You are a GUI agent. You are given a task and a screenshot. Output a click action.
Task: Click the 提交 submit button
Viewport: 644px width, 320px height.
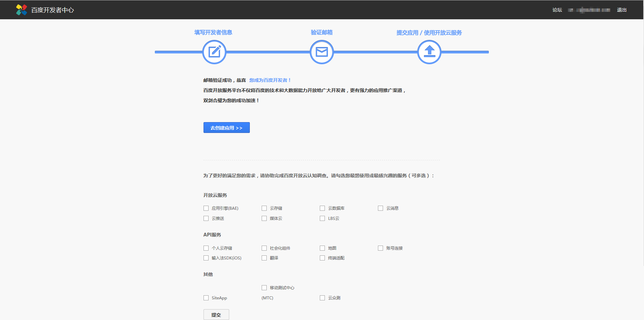click(216, 315)
